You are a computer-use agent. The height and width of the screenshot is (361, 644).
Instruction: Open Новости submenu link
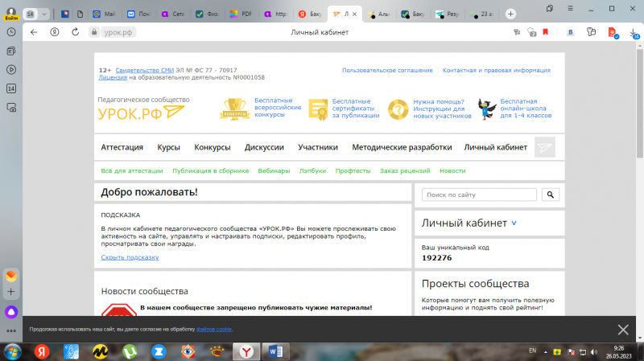point(452,170)
